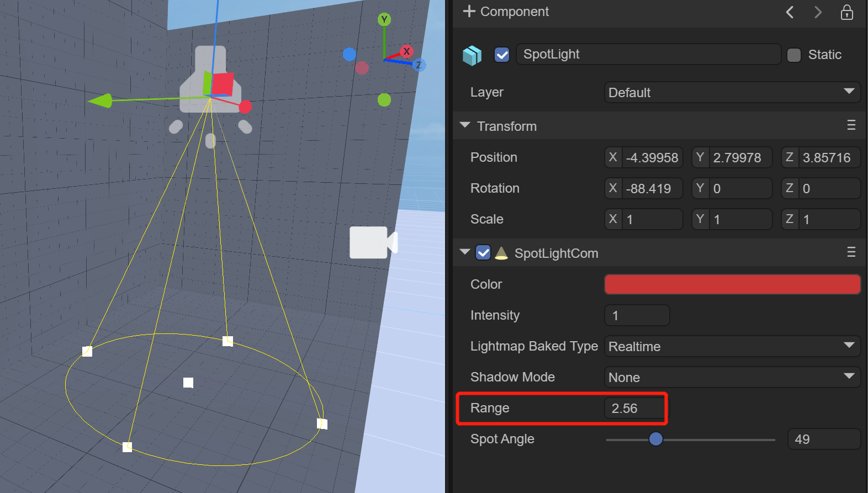Open the Transform component options menu icon
The width and height of the screenshot is (868, 493).
point(851,126)
